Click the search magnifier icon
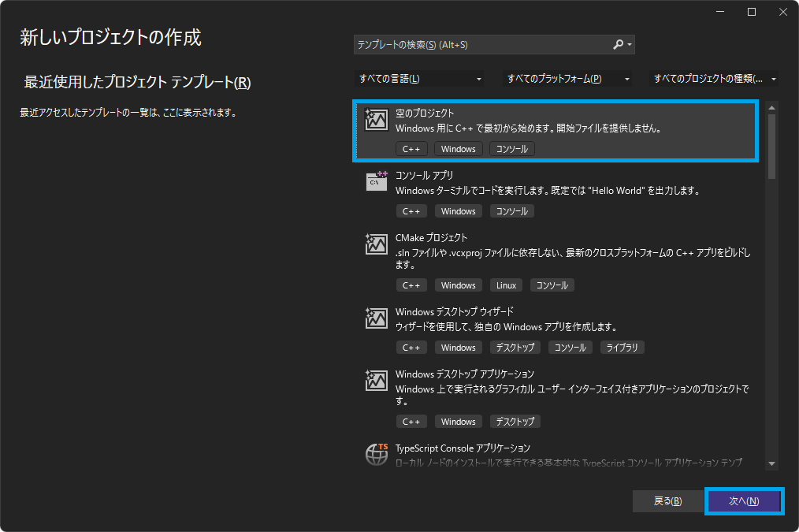The image size is (799, 532). [x=618, y=45]
